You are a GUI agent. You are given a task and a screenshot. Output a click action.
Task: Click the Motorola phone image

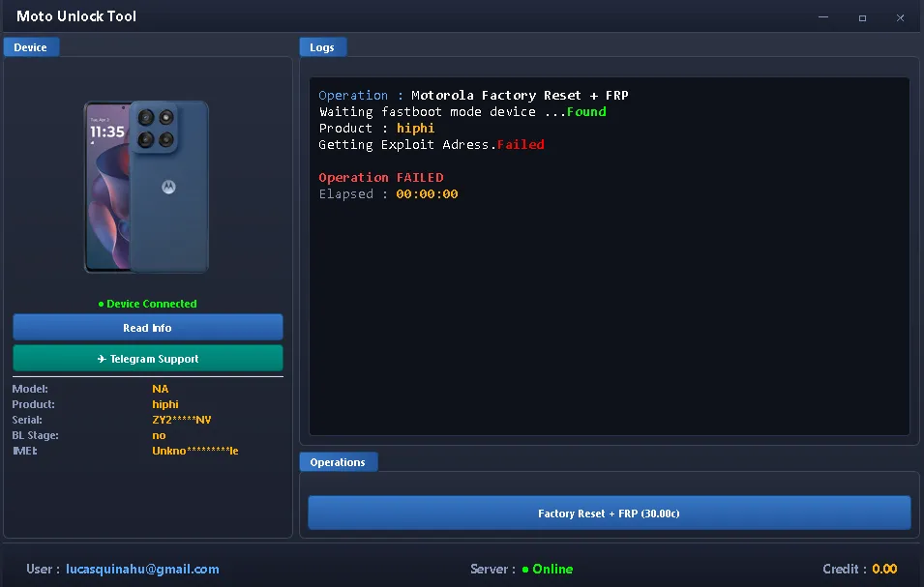[x=146, y=187]
